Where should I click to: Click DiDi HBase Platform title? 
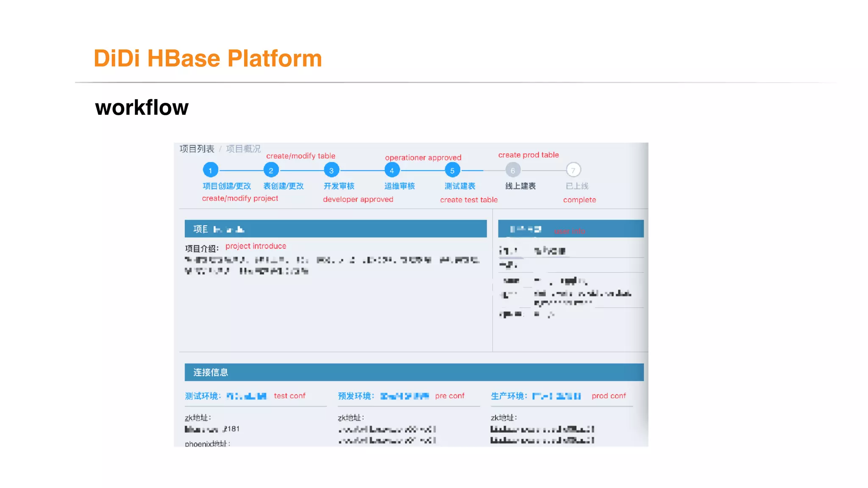pos(208,58)
